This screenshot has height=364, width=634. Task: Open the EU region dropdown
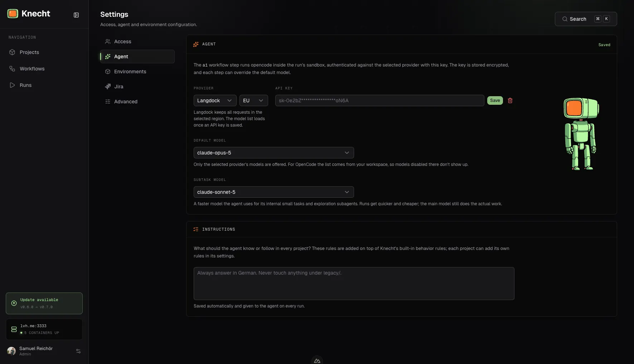coord(254,100)
